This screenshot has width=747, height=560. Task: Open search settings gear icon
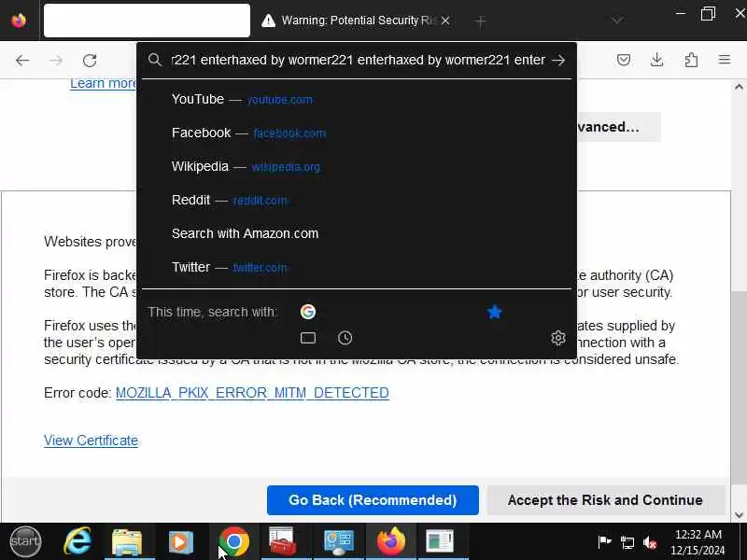click(557, 338)
